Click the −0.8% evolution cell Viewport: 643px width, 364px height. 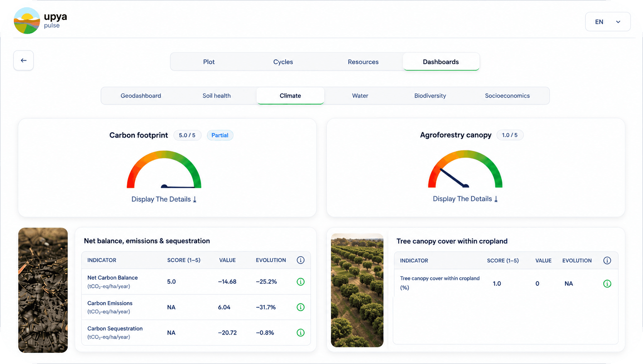click(265, 333)
